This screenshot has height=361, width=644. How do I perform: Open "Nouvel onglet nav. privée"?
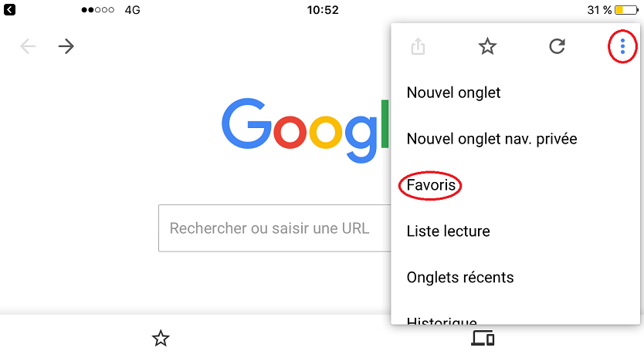coord(492,139)
